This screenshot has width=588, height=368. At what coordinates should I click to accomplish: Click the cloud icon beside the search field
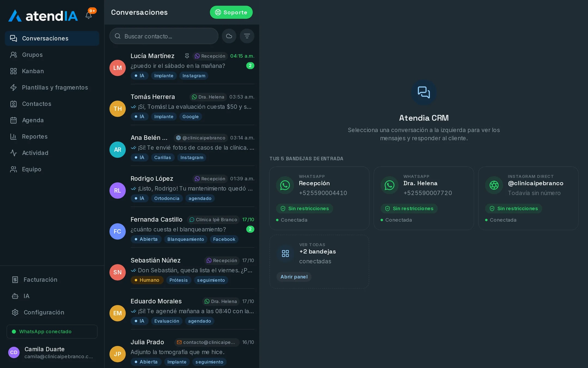tap(229, 36)
